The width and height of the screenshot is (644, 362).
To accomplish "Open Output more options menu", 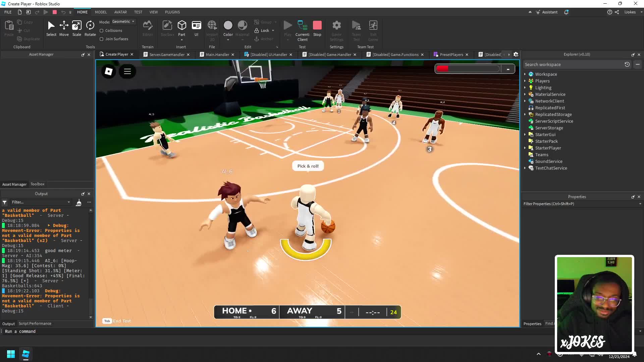I will click(x=89, y=202).
